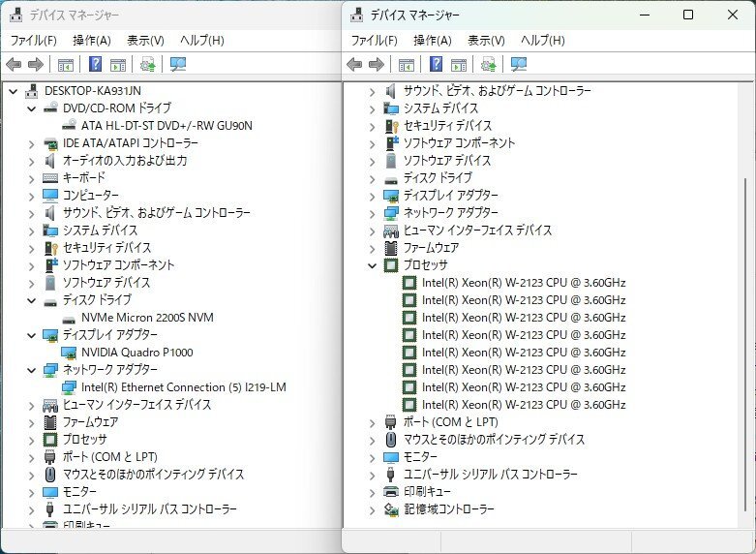
Task: Click storage controller icon beside 記憶域コントローラー
Action: point(391,509)
